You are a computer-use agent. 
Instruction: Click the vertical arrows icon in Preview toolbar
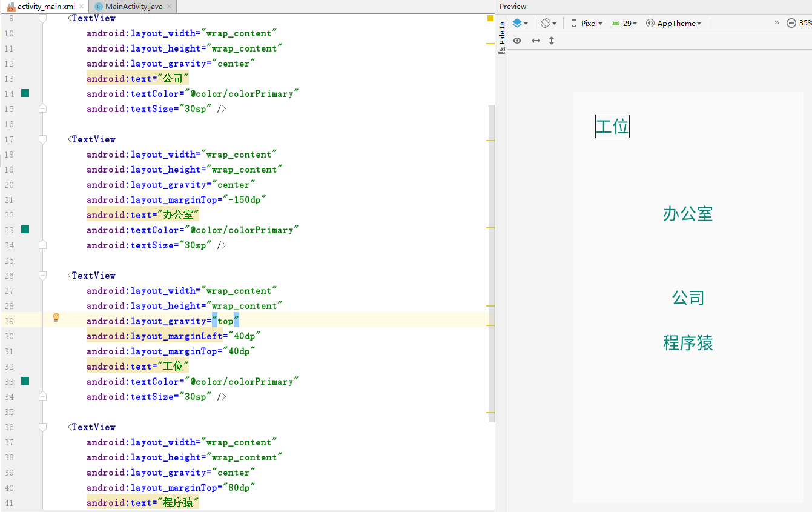click(x=552, y=41)
